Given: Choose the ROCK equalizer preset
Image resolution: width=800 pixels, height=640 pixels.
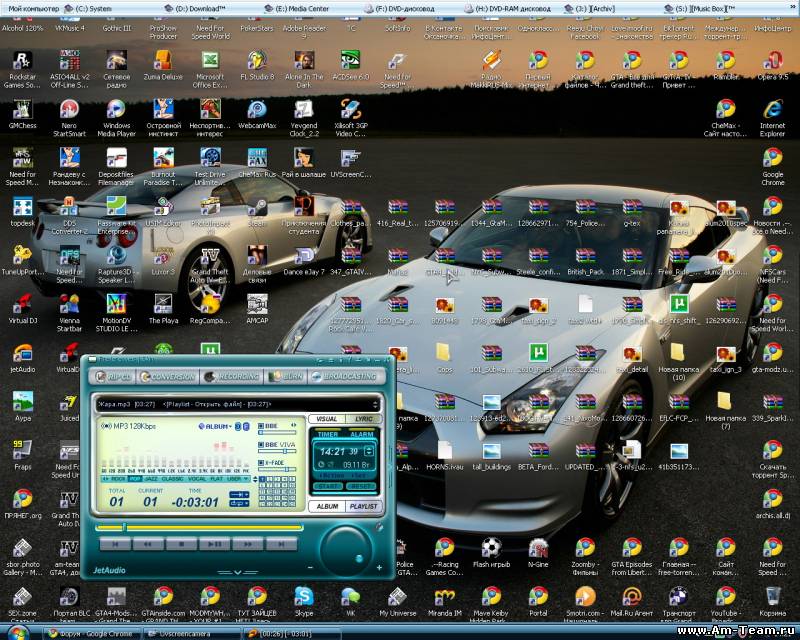Looking at the screenshot, I should [118, 479].
